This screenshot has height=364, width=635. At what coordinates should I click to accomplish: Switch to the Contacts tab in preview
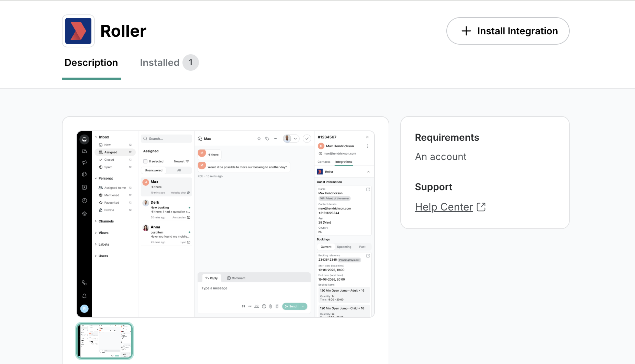(x=324, y=162)
